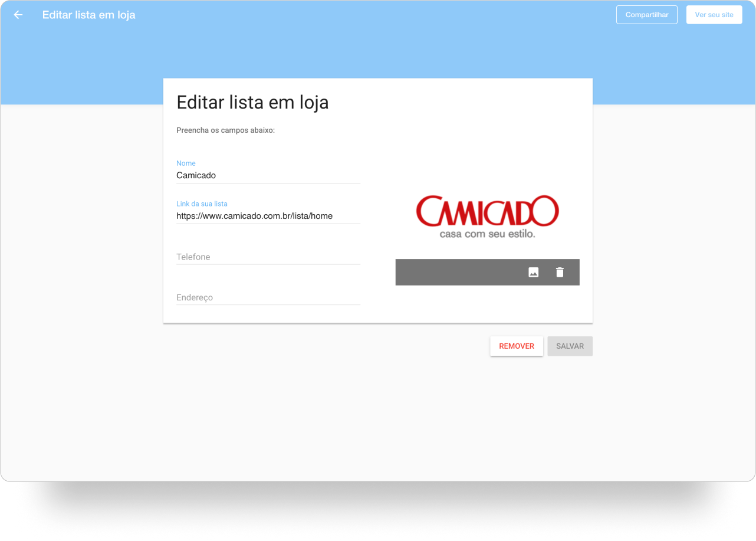Open the Compartilhar button

coord(647,15)
